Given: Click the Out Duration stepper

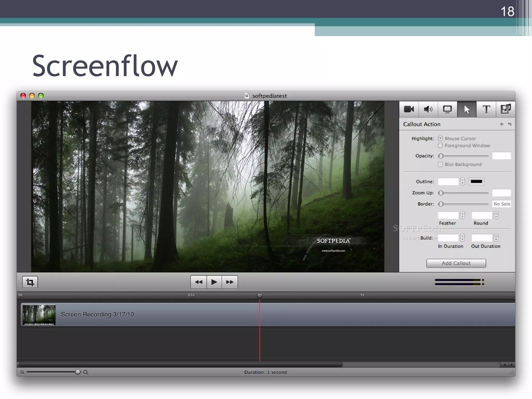Looking at the screenshot, I should pyautogui.click(x=496, y=238).
